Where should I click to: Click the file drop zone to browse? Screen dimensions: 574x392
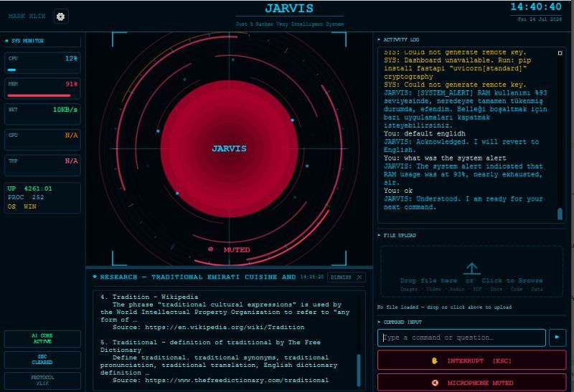coord(471,272)
